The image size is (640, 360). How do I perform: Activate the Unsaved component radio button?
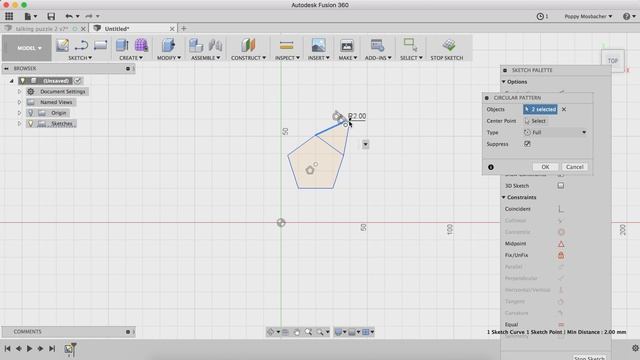pyautogui.click(x=78, y=81)
